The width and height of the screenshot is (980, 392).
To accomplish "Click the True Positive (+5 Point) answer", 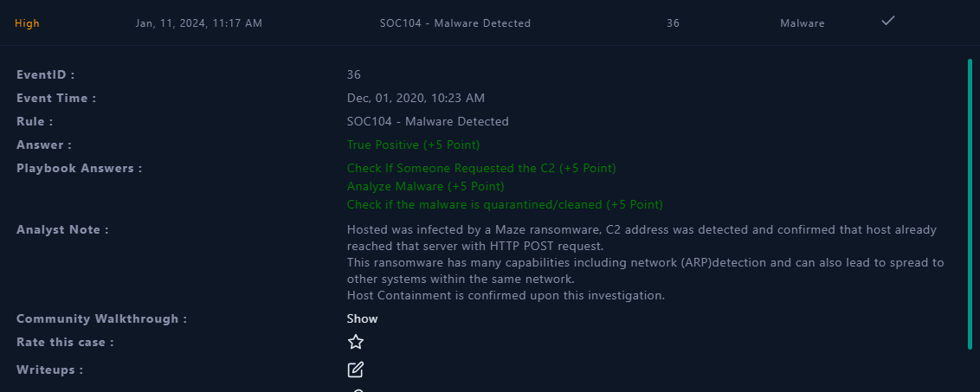I will point(413,145).
